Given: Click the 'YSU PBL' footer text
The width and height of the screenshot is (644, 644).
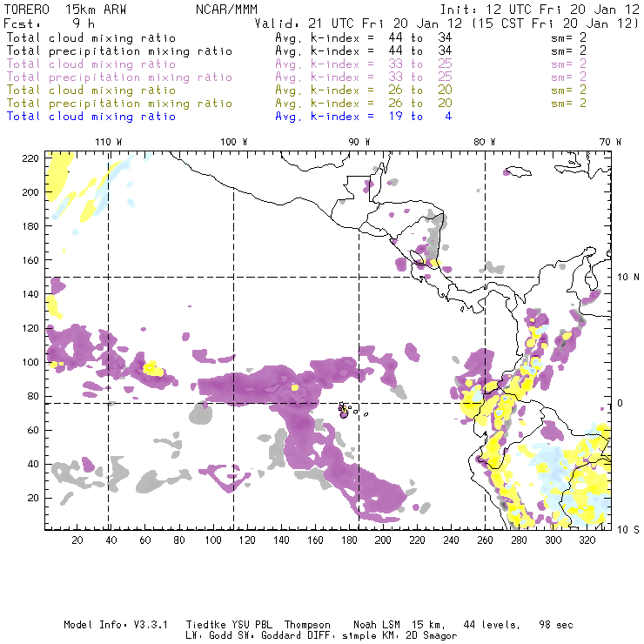Looking at the screenshot, I should click(252, 625).
